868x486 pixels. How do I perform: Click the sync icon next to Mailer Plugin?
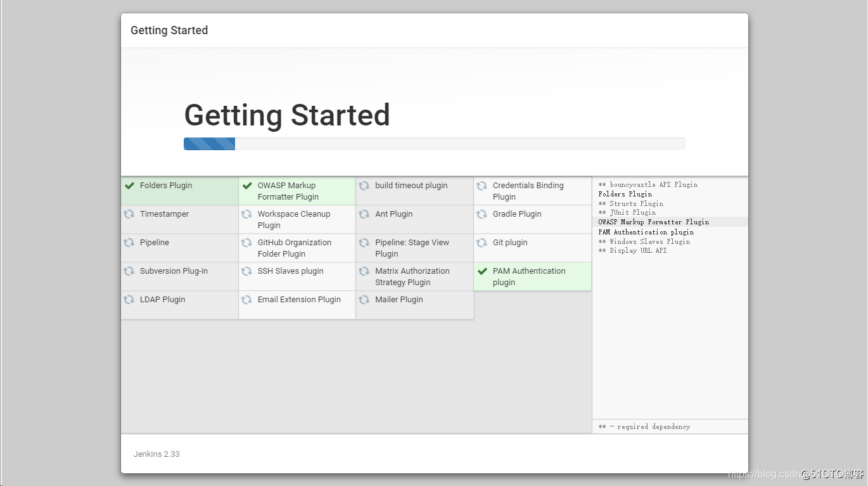click(364, 300)
